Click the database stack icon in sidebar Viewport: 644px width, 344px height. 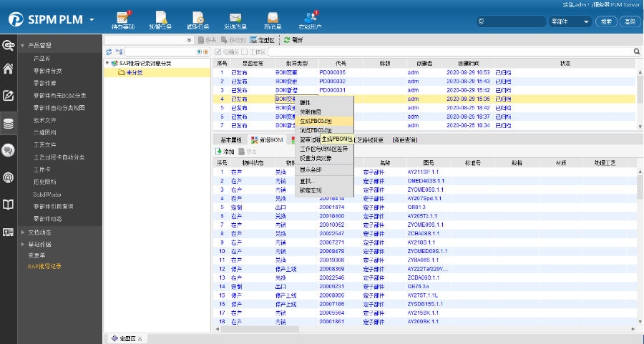click(9, 123)
